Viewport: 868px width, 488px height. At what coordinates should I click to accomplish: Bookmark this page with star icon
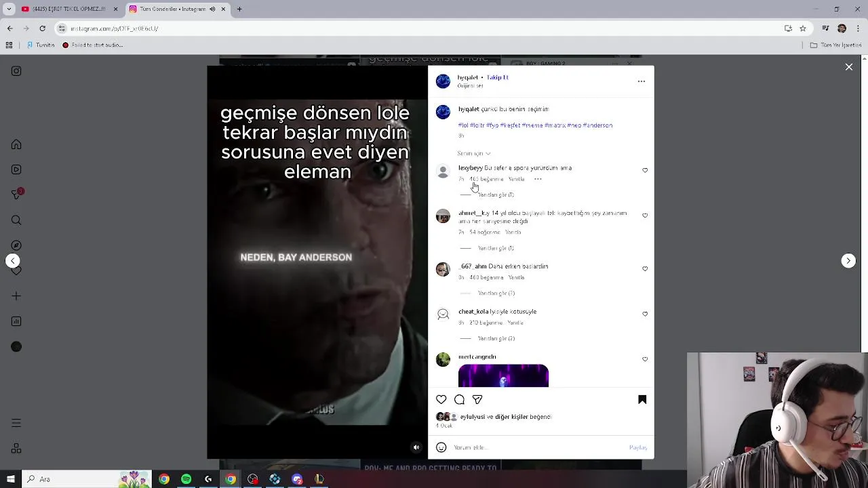[803, 28]
